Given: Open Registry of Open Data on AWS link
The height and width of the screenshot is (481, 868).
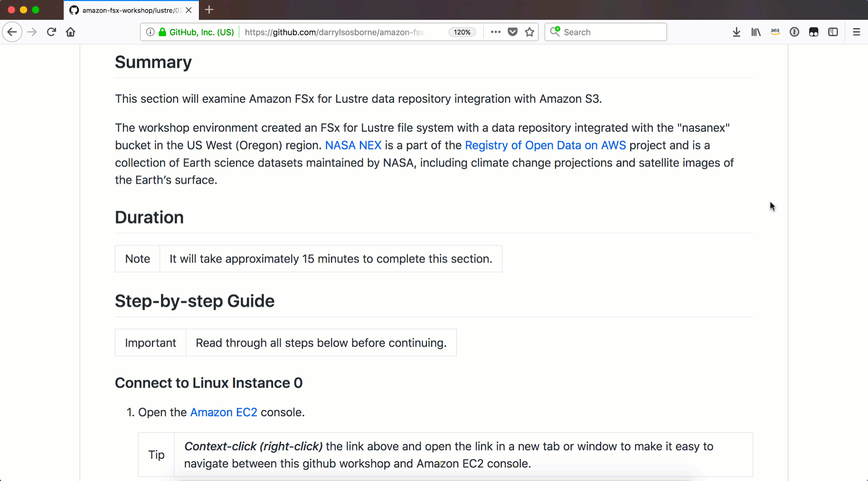Looking at the screenshot, I should tap(545, 145).
